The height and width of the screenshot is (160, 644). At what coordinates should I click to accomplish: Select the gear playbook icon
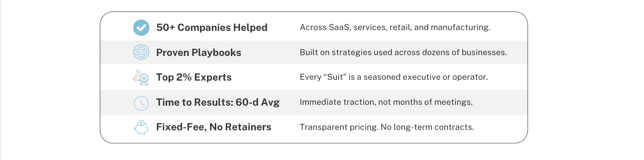pyautogui.click(x=141, y=53)
